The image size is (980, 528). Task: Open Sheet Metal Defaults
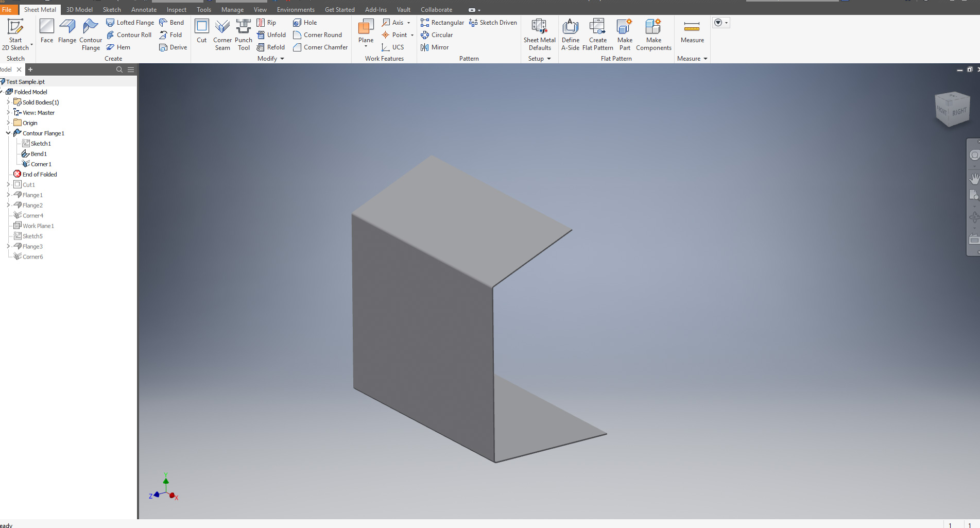click(x=539, y=35)
